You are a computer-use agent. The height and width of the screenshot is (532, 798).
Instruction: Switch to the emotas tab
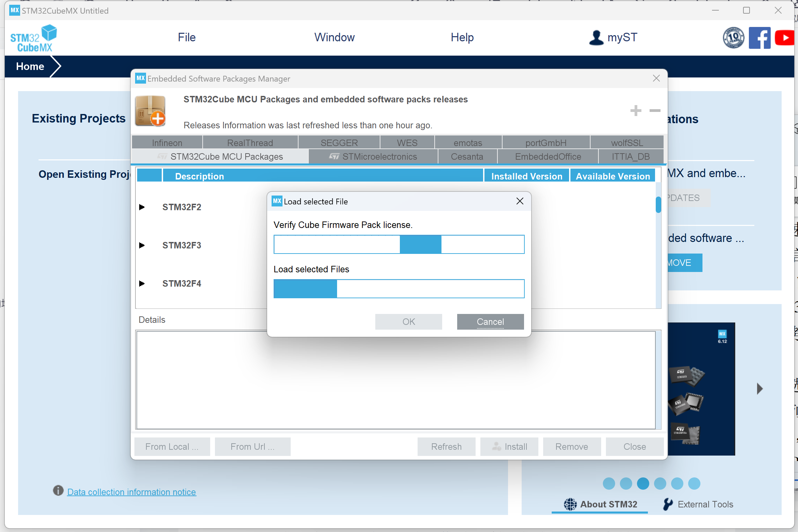(x=468, y=143)
